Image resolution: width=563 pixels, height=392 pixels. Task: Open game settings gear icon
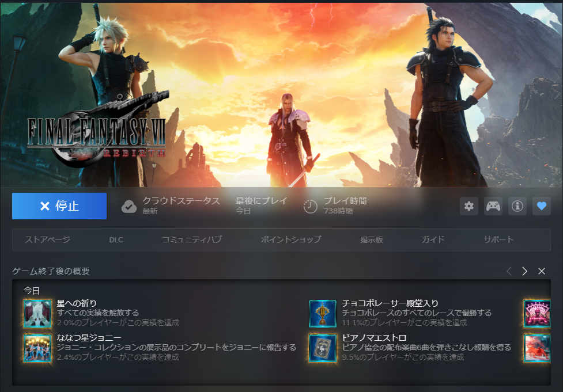click(469, 206)
